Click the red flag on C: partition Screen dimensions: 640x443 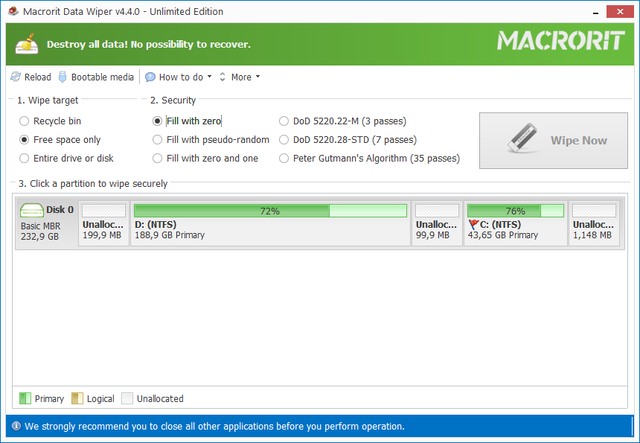pos(473,224)
